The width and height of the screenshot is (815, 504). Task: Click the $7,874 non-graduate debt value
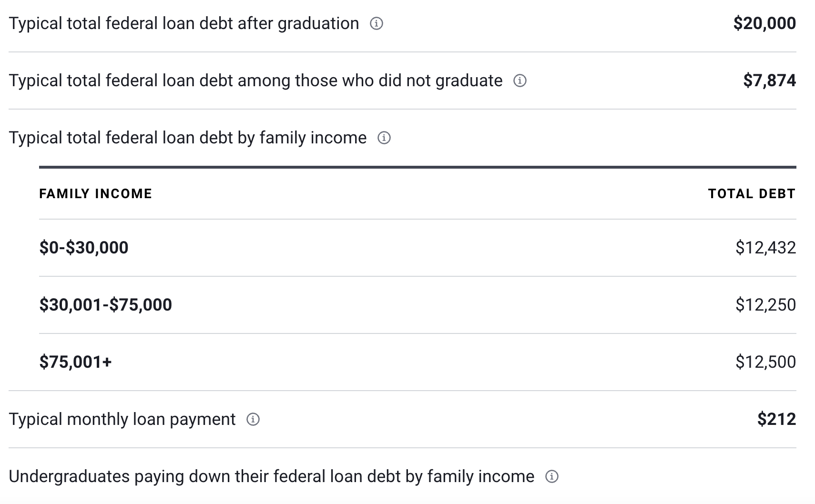point(769,81)
